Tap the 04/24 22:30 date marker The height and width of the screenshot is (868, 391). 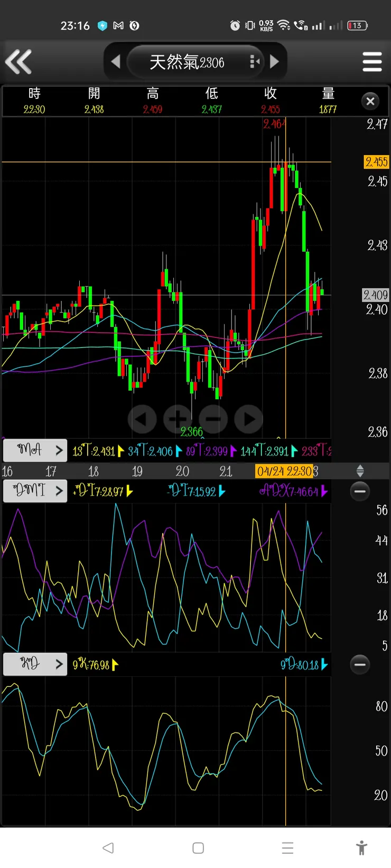click(x=284, y=471)
